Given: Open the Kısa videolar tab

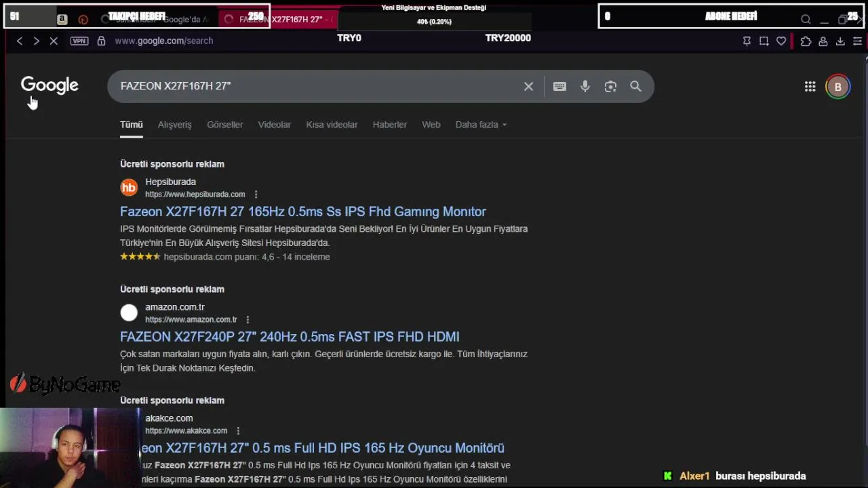Looking at the screenshot, I should click(x=332, y=125).
